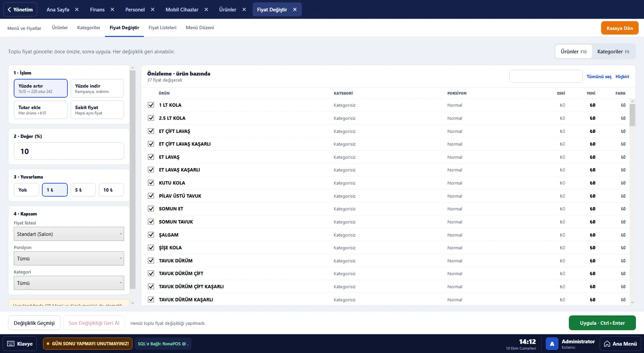Click the Tümünü seç link
Image resolution: width=644 pixels, height=353 pixels.
(x=599, y=77)
